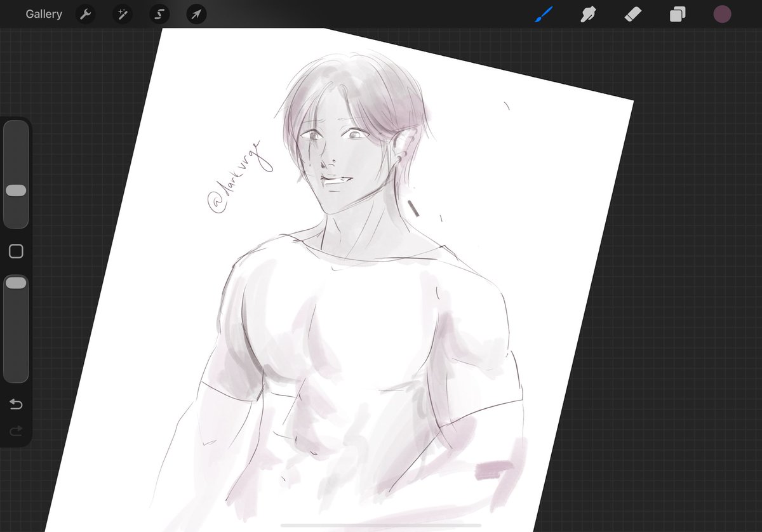Select the Eraser tool
The width and height of the screenshot is (762, 532).
(633, 14)
